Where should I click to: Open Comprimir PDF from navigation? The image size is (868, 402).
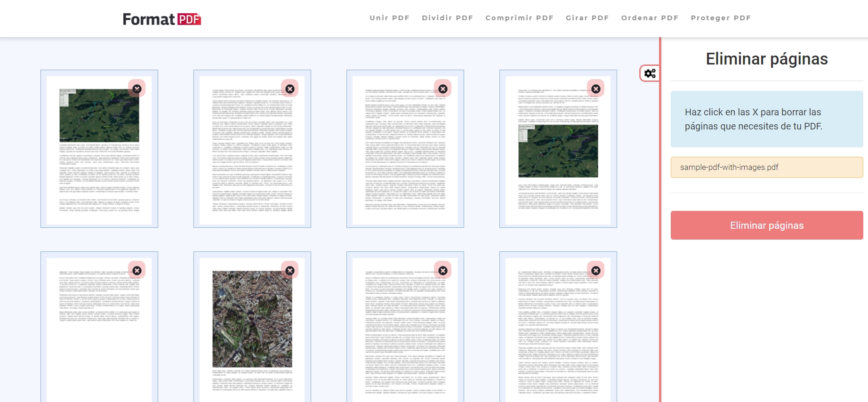click(519, 18)
